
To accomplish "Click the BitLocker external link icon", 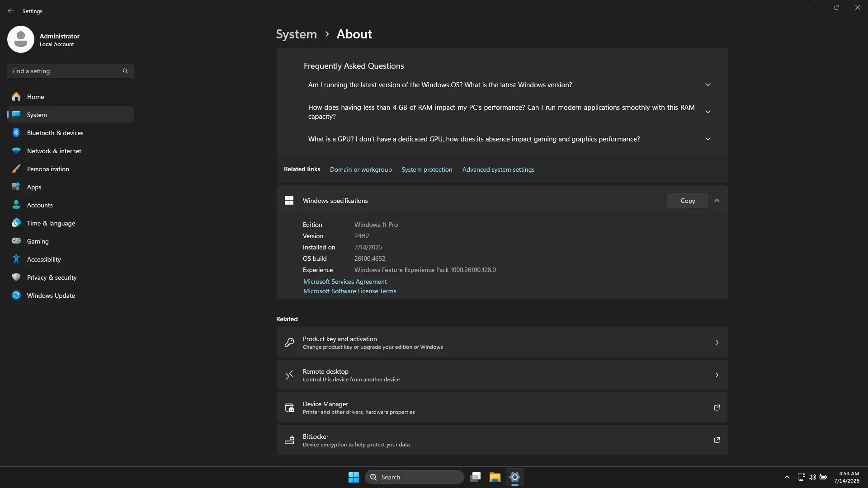I will coord(717,440).
